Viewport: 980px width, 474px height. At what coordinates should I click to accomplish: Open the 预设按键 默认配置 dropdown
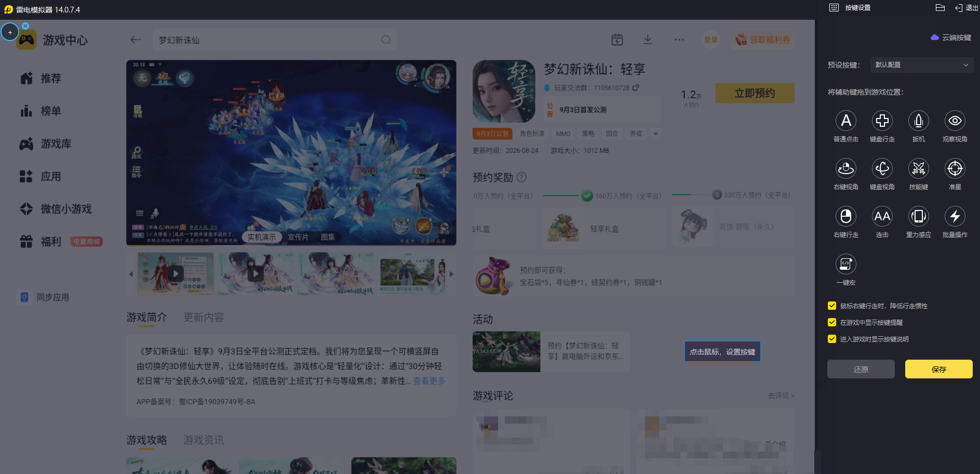pyautogui.click(x=921, y=65)
